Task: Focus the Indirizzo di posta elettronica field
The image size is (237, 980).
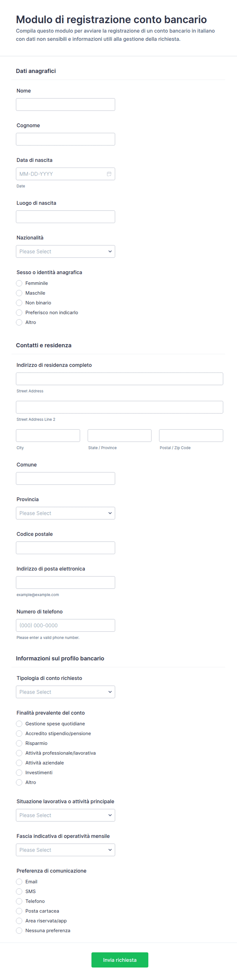Action: (65, 583)
